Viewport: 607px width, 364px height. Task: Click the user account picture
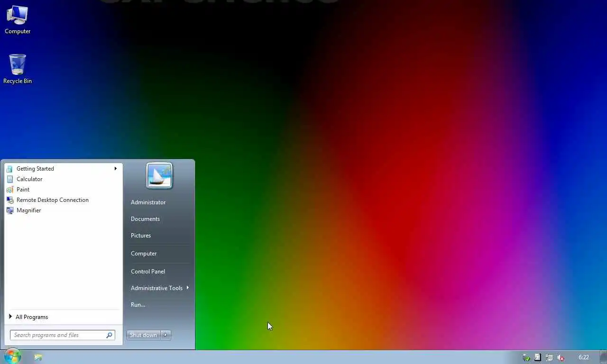159,175
